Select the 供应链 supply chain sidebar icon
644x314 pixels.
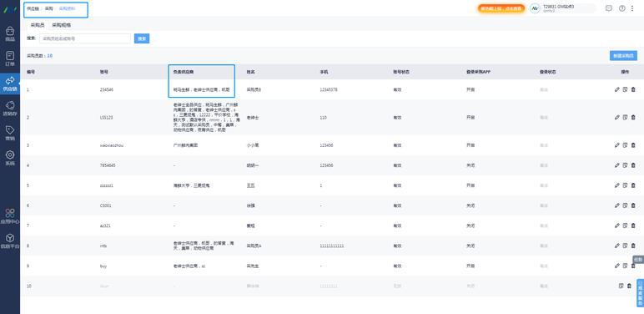tap(10, 84)
